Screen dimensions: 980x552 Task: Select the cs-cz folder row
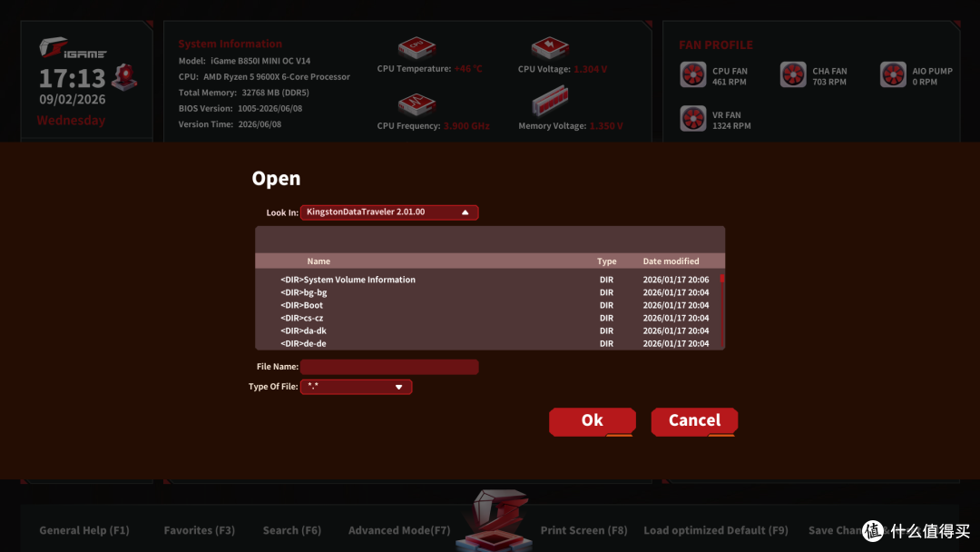coord(490,318)
